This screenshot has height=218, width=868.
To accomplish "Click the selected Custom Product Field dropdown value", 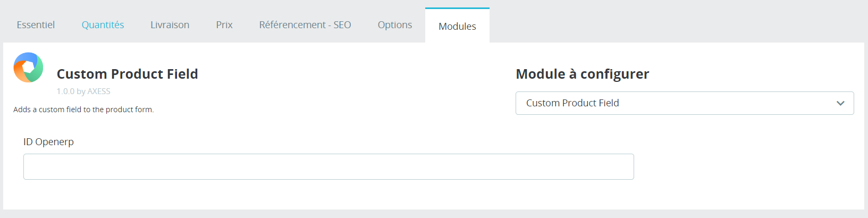I will 572,103.
